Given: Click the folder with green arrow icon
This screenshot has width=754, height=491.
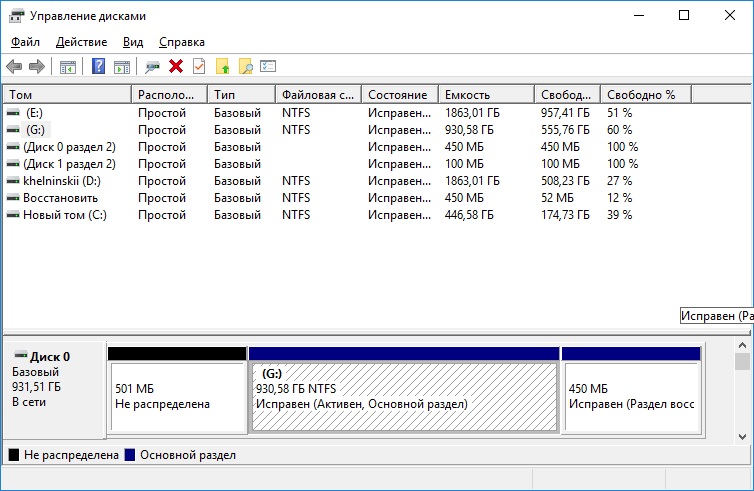Looking at the screenshot, I should tap(222, 66).
